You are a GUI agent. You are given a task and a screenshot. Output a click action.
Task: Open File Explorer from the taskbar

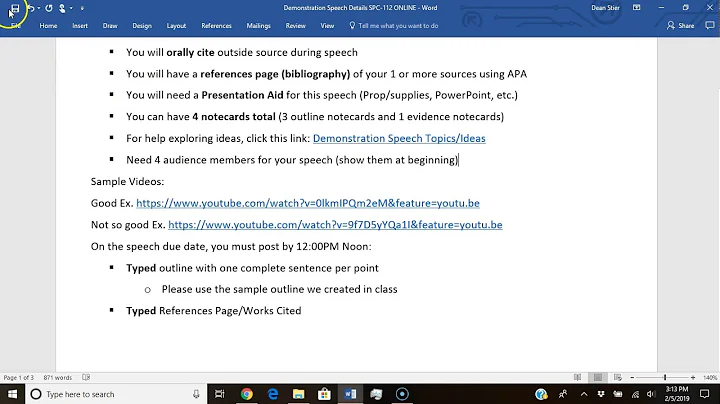tap(298, 394)
